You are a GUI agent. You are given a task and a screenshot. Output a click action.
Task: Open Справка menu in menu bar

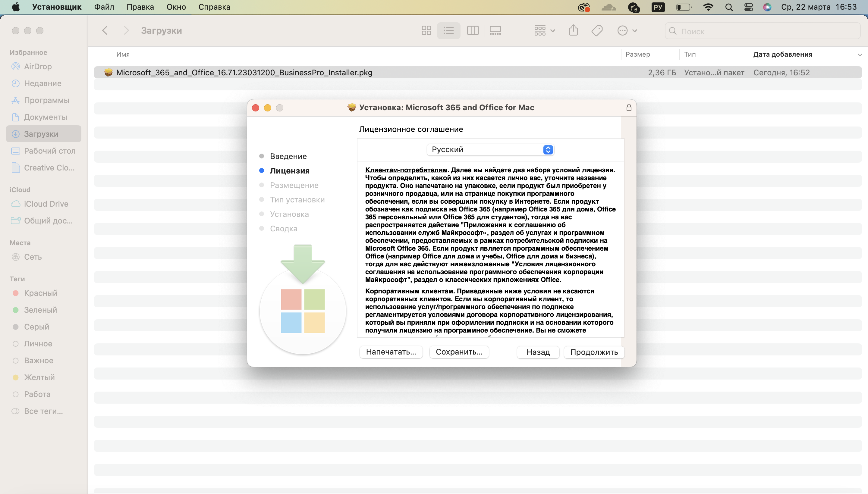click(x=214, y=7)
